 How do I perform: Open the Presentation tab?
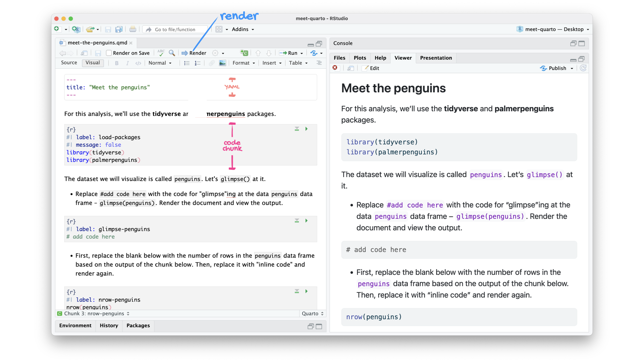436,58
